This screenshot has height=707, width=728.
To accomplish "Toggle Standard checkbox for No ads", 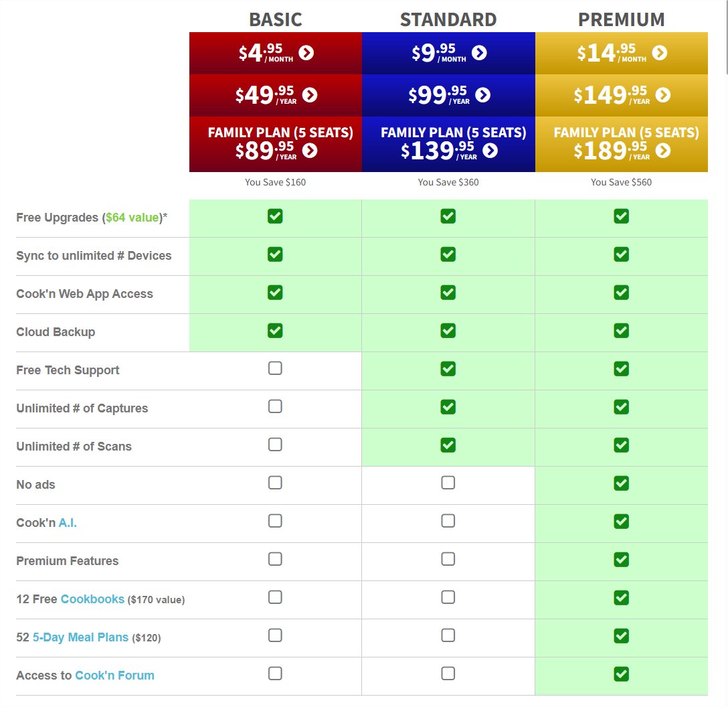I will pyautogui.click(x=448, y=483).
